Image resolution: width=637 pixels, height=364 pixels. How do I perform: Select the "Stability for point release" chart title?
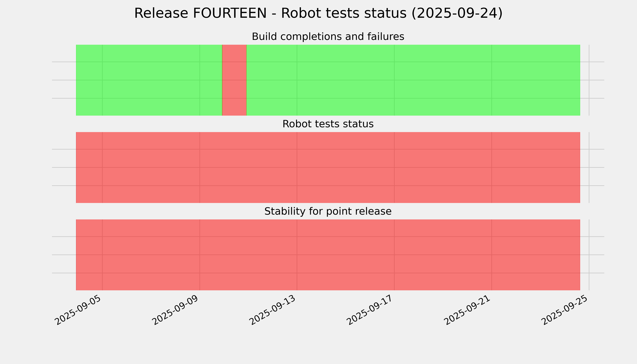click(328, 212)
